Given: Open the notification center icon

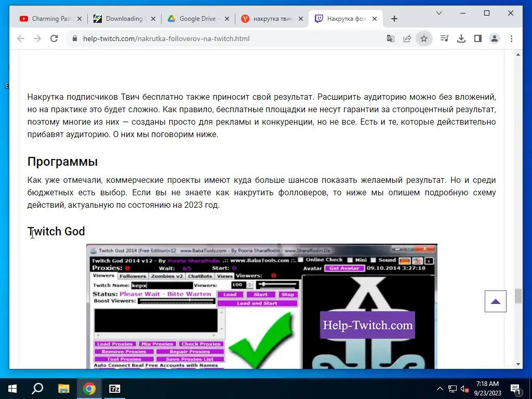Looking at the screenshot, I should pyautogui.click(x=515, y=389).
